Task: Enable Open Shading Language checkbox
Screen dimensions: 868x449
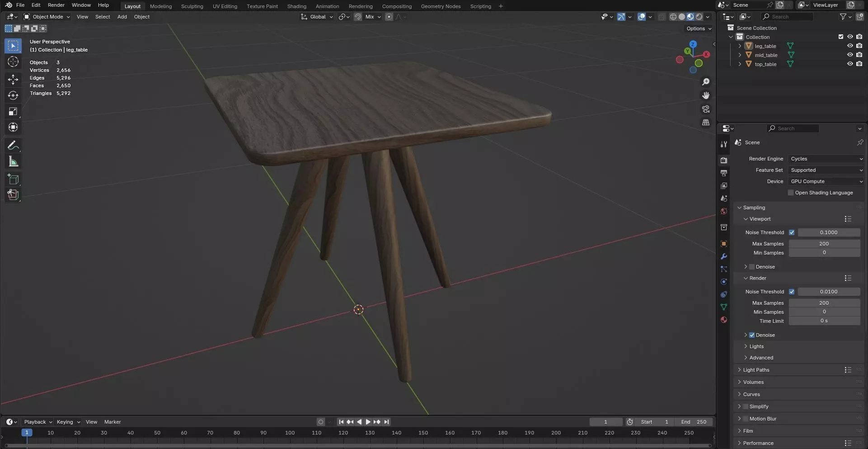Action: pyautogui.click(x=791, y=193)
